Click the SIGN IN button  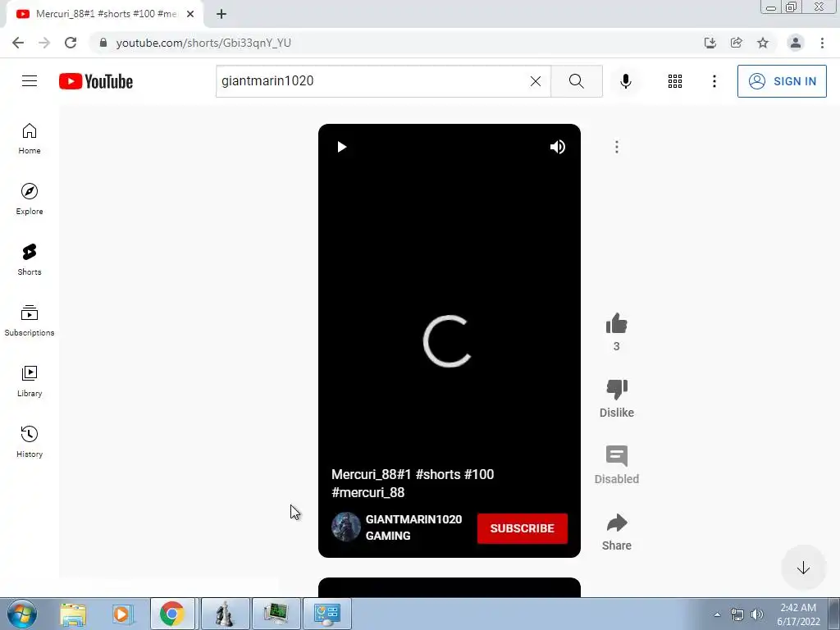(782, 81)
